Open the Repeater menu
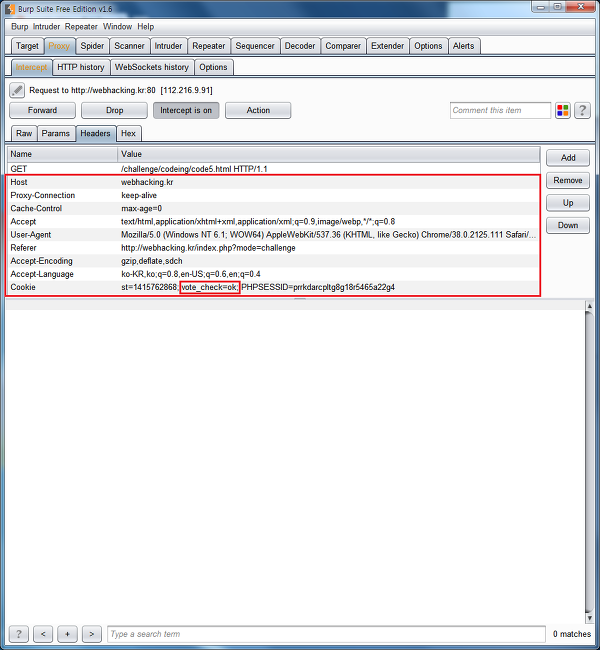This screenshot has width=600, height=650. (x=81, y=27)
